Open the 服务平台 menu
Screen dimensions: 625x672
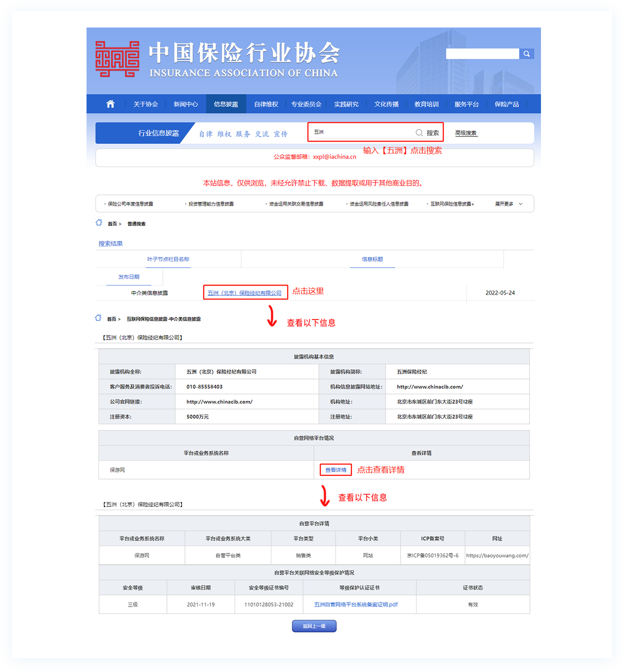466,104
